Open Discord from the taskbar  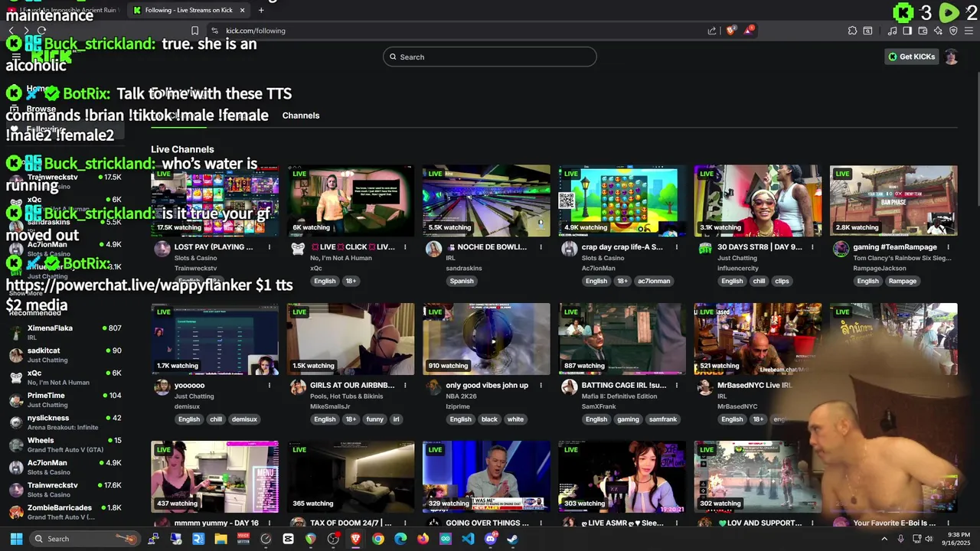coord(491,539)
